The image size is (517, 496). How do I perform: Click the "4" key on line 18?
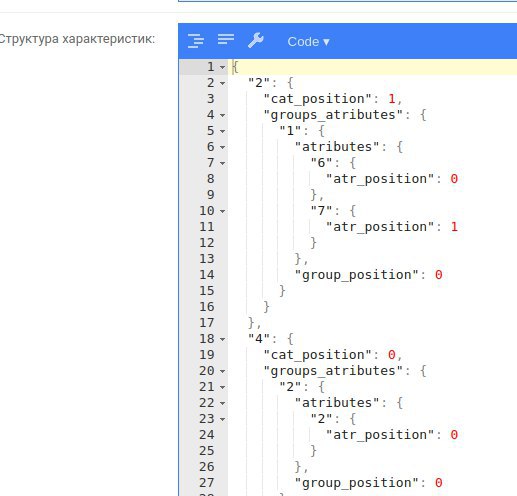coord(259,339)
